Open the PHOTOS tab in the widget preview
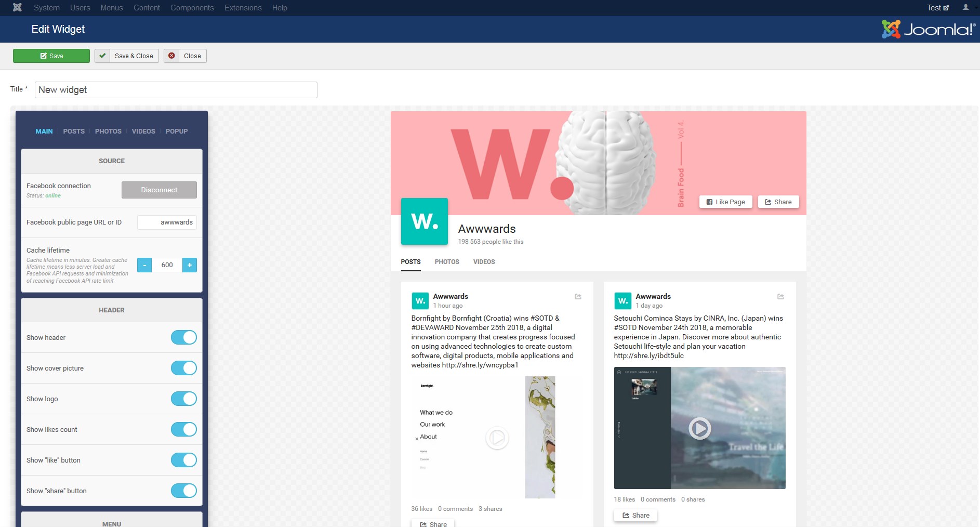 (447, 262)
